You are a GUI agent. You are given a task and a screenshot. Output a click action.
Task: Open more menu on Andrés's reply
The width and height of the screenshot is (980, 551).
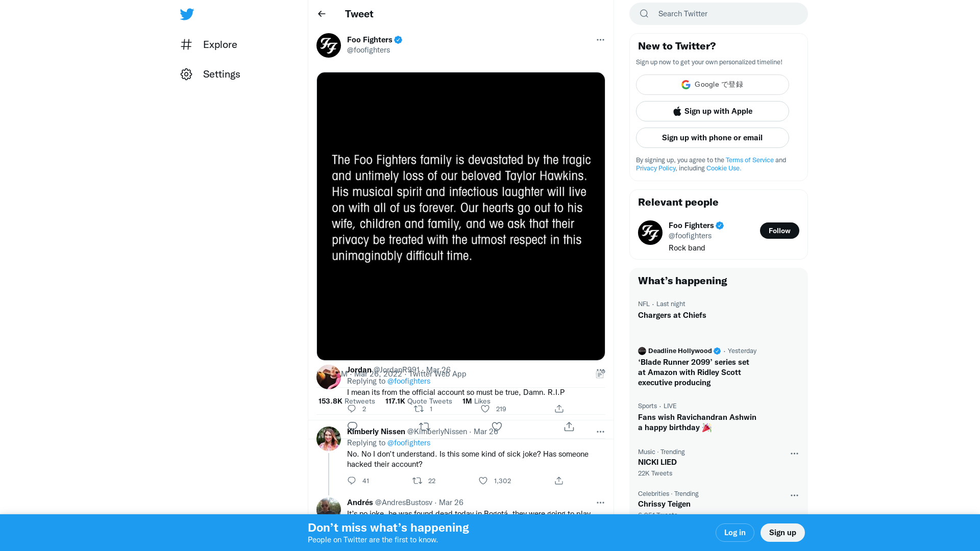click(600, 503)
